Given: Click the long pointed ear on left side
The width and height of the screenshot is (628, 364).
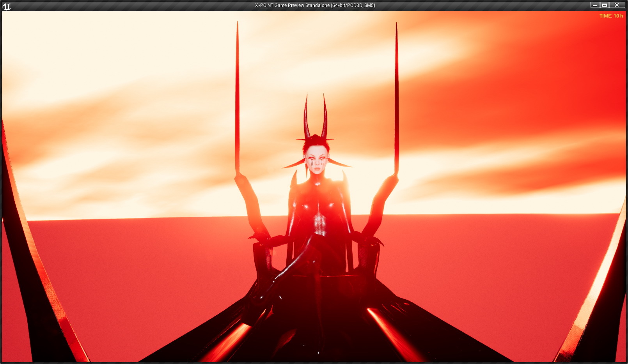Looking at the screenshot, I should [x=294, y=164].
